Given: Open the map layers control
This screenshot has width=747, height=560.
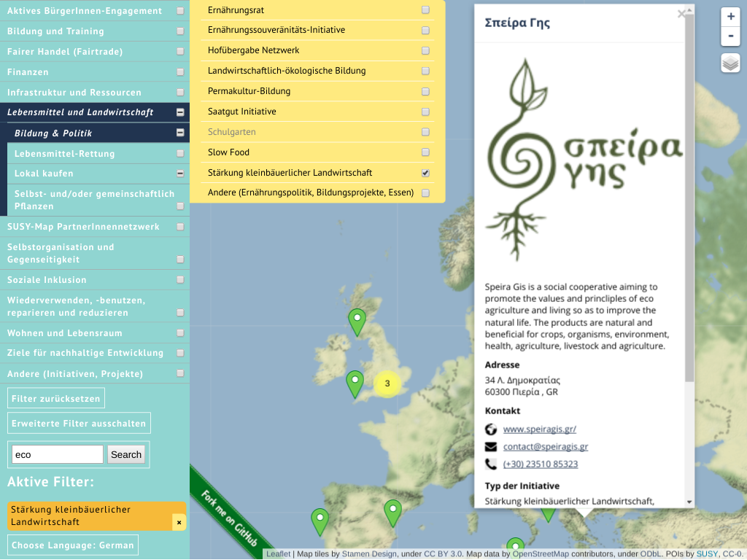Looking at the screenshot, I should tap(730, 63).
